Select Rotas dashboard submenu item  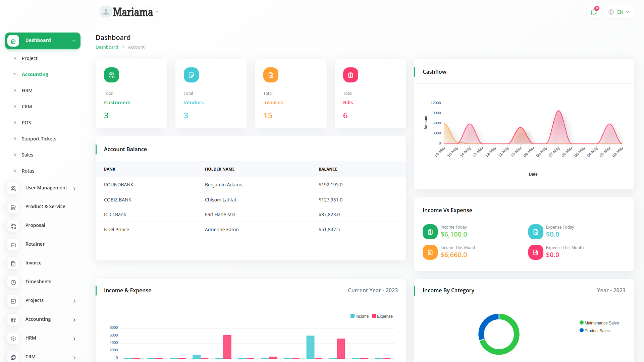28,171
